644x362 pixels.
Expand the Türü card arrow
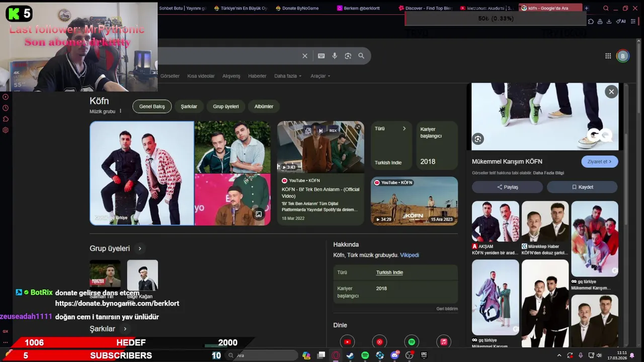click(x=404, y=129)
